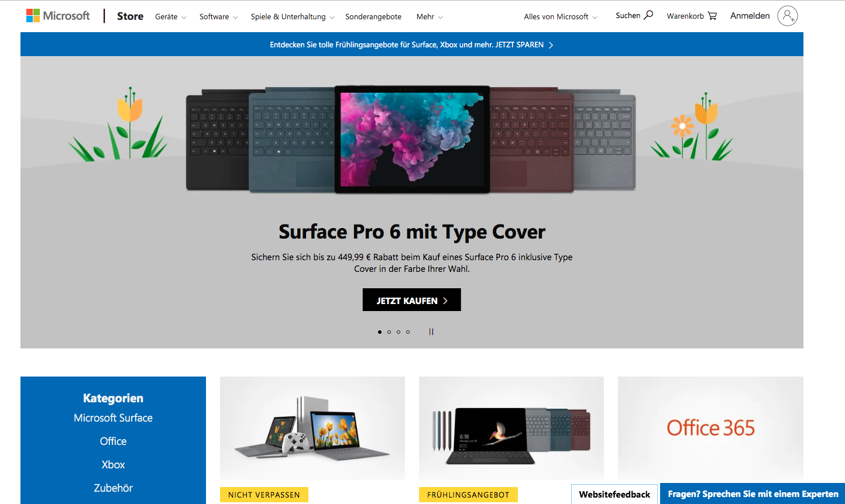The image size is (845, 504).
Task: Select Microsoft Surface category
Action: point(113,418)
